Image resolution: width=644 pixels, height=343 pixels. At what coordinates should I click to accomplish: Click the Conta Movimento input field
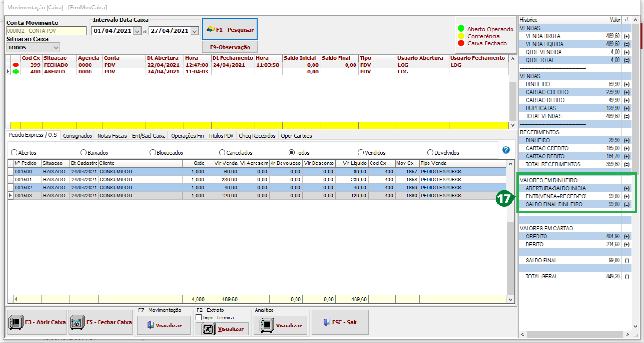pos(46,31)
